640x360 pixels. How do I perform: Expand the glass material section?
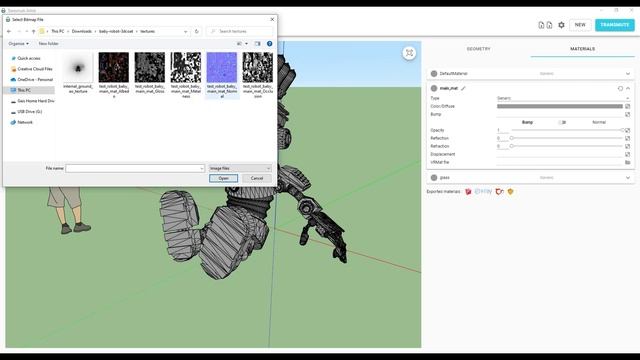(x=628, y=178)
